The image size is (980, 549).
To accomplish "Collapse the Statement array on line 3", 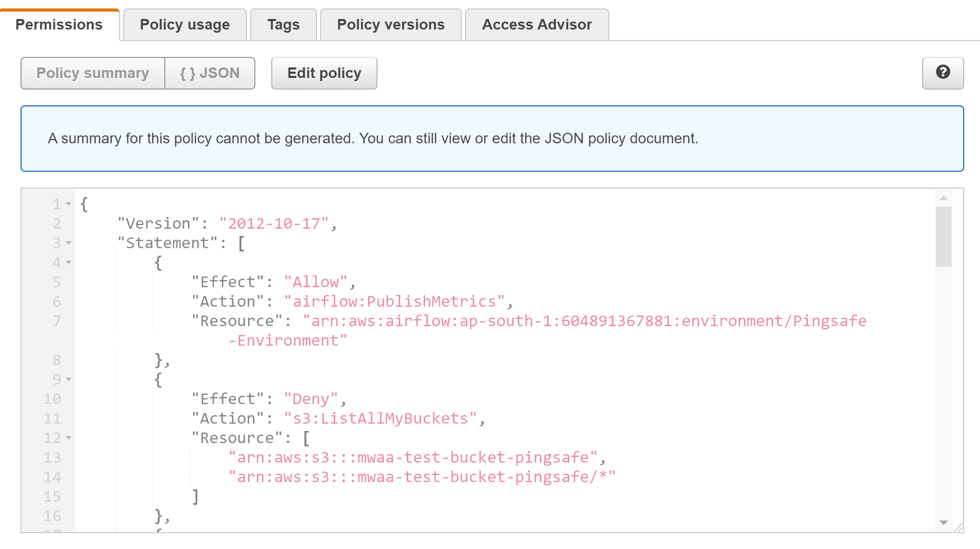I will coord(68,243).
